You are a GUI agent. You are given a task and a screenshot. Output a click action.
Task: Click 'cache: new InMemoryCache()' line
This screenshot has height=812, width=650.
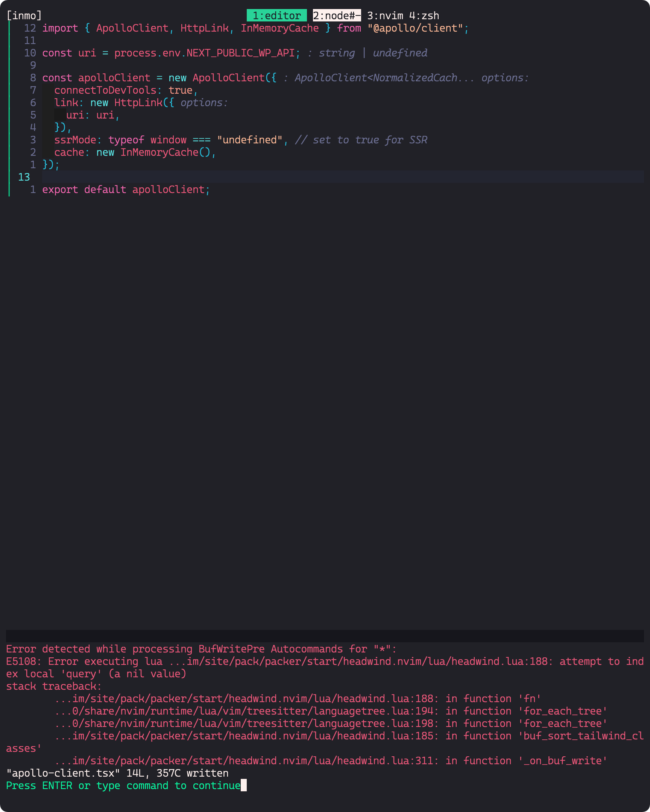coord(132,152)
